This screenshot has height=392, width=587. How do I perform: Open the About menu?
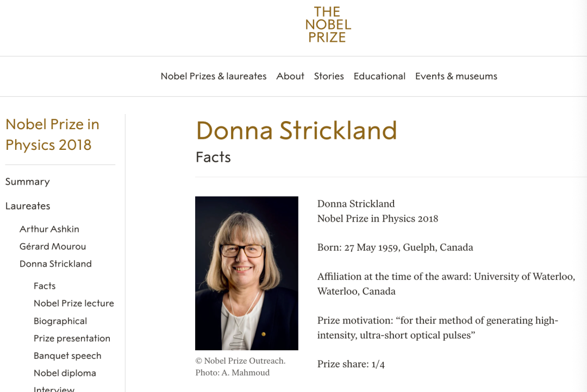[x=290, y=77]
